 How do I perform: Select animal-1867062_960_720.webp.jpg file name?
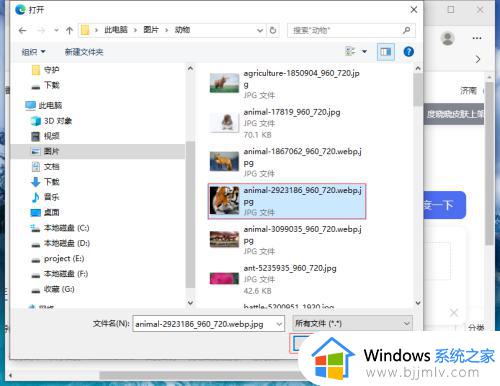click(x=302, y=157)
